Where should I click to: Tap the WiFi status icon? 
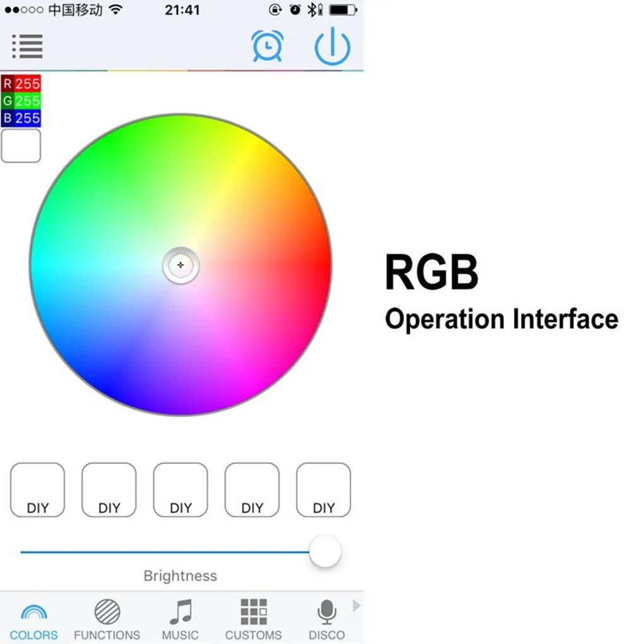pos(116,9)
